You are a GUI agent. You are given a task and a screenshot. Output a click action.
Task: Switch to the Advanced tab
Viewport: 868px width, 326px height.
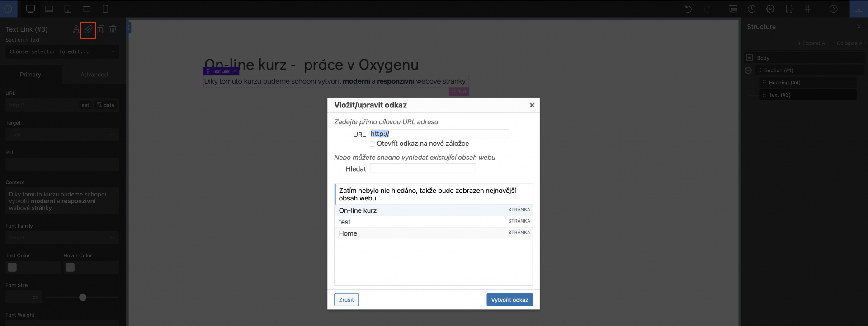coord(94,75)
